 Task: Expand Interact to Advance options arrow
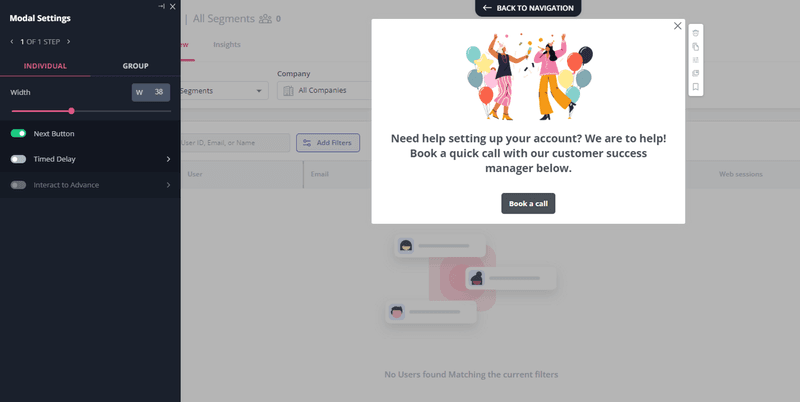168,185
